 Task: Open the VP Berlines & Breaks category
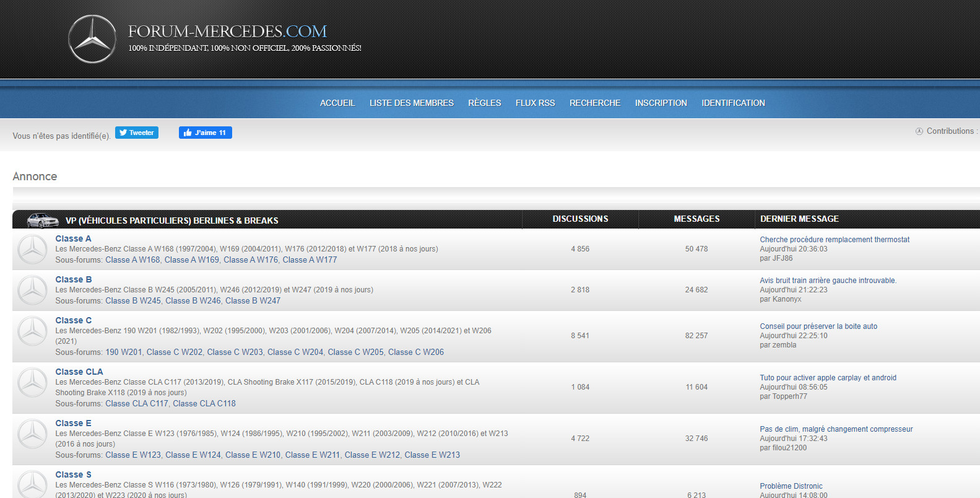click(172, 221)
